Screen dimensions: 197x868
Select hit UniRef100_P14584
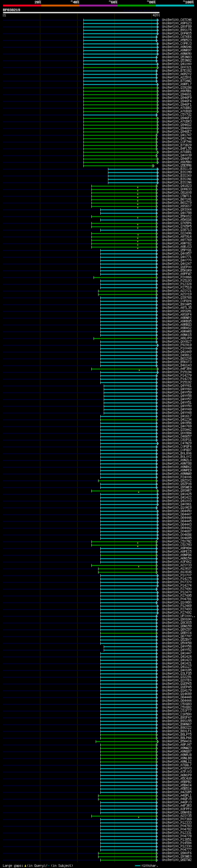177,843
